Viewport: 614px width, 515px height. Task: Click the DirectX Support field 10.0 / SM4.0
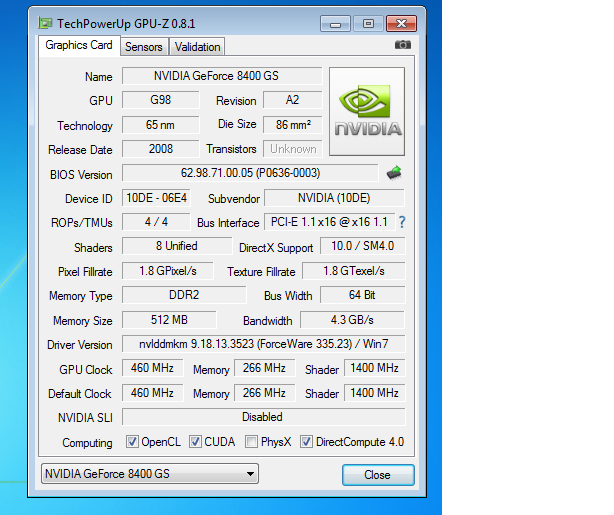[363, 246]
